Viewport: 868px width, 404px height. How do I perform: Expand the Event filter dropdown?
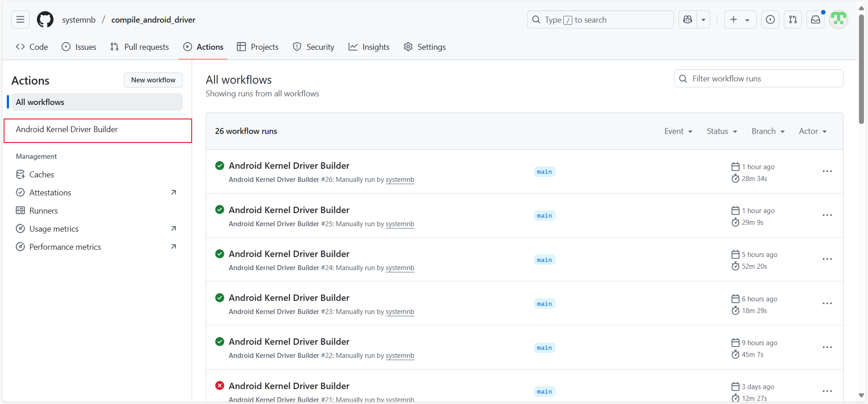click(679, 131)
